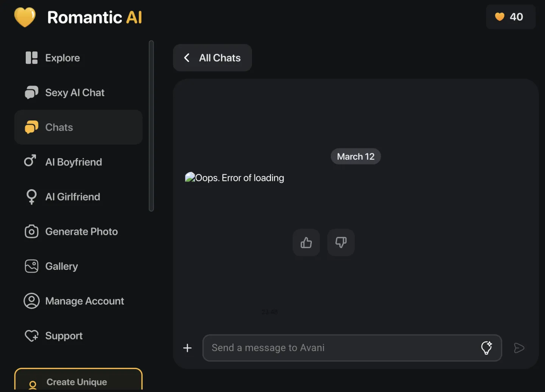Click the Generate Photo camera icon
The image size is (545, 392).
point(31,231)
